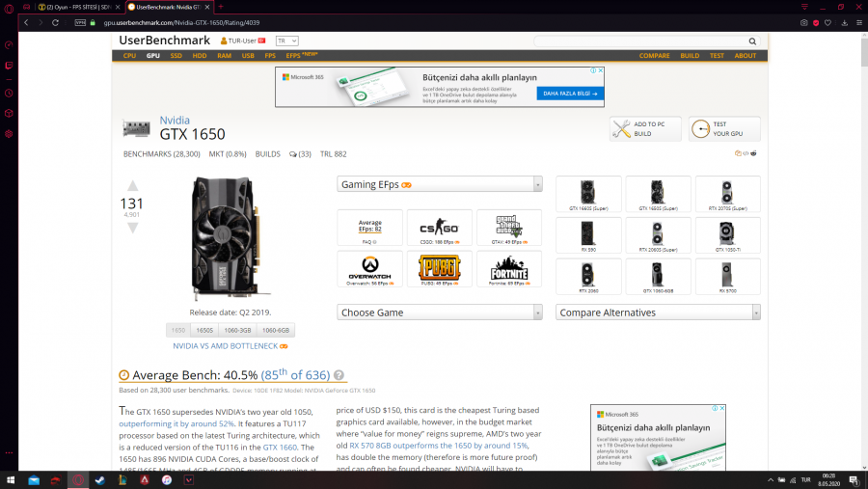Open the TR language dropdown
Viewport: 868px width, 489px height.
coord(287,41)
